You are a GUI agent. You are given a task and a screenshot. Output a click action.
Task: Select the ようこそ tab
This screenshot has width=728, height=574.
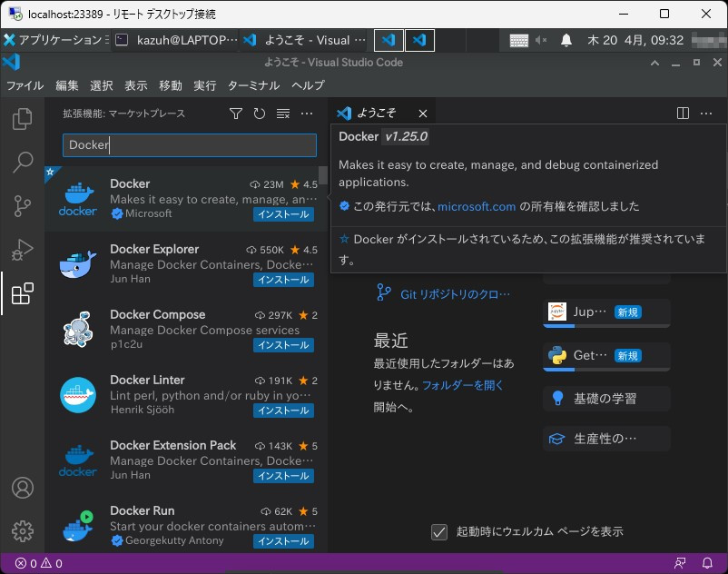point(380,113)
